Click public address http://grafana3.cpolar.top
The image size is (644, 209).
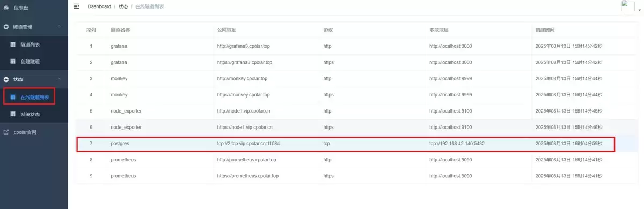point(243,46)
